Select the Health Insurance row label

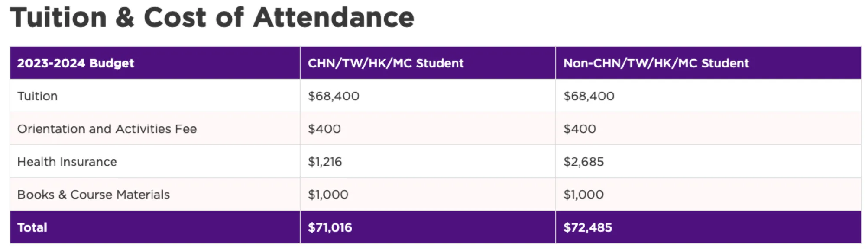[67, 162]
